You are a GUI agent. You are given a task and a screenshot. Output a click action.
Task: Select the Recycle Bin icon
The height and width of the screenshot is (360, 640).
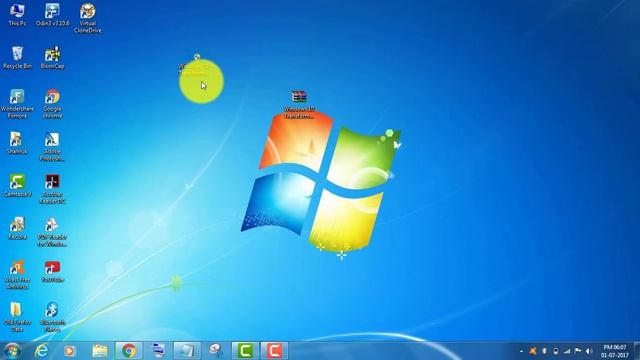tap(17, 58)
